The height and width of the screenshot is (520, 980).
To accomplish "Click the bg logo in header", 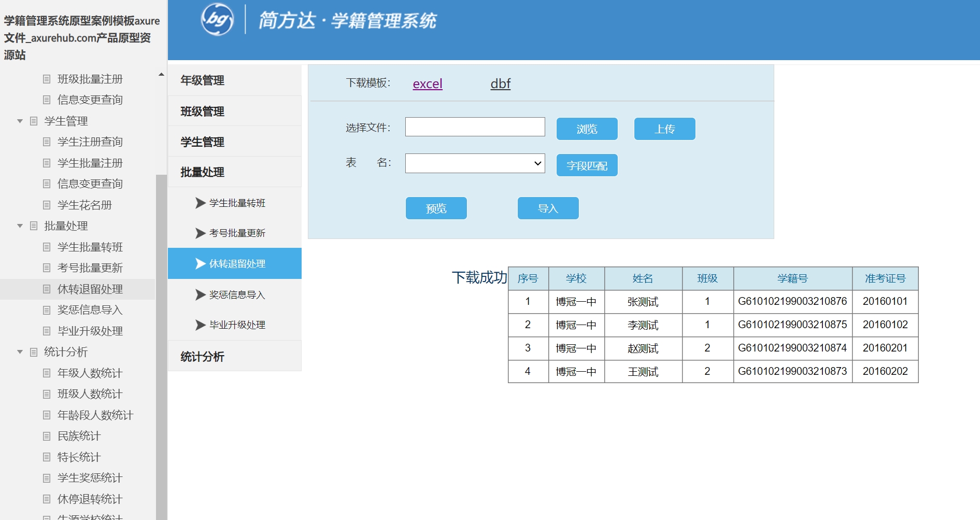I will click(x=217, y=19).
